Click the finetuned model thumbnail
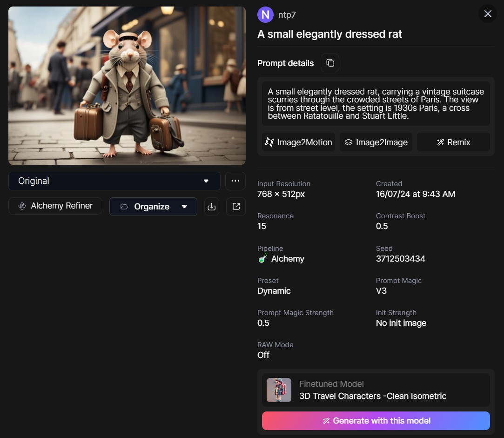Viewport: 504px width, 438px height. click(279, 390)
